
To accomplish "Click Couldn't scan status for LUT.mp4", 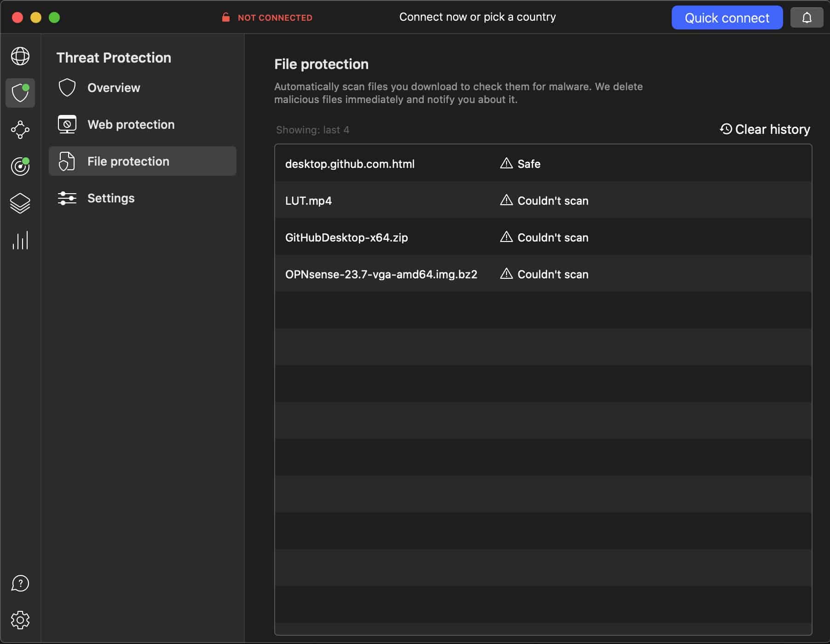I will click(553, 201).
